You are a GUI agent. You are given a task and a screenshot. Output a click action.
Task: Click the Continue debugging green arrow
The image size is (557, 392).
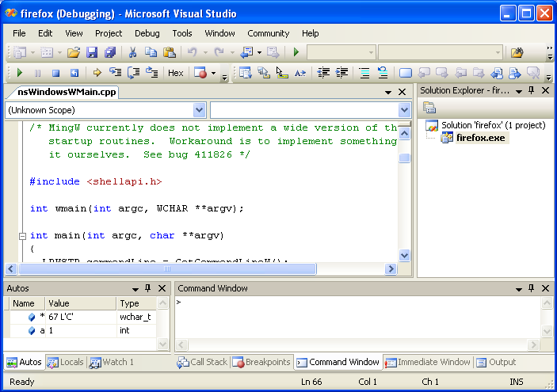tap(20, 73)
